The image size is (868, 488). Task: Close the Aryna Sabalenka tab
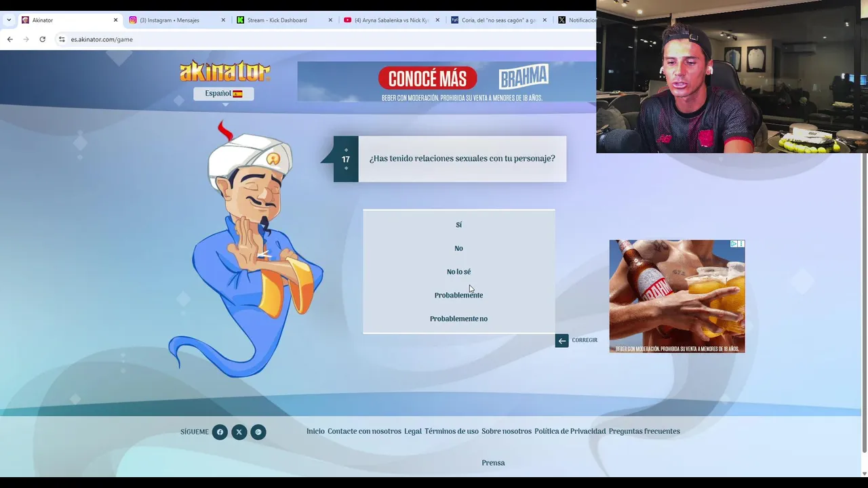[x=437, y=20]
